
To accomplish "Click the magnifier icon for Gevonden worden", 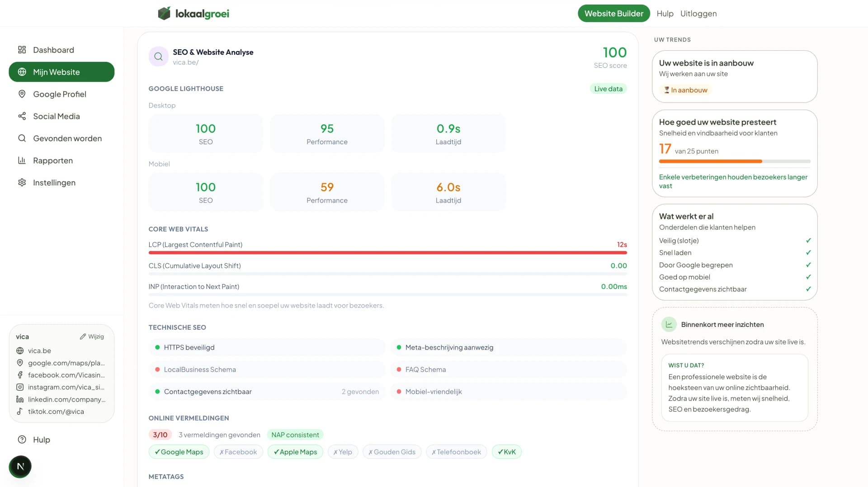I will [22, 138].
